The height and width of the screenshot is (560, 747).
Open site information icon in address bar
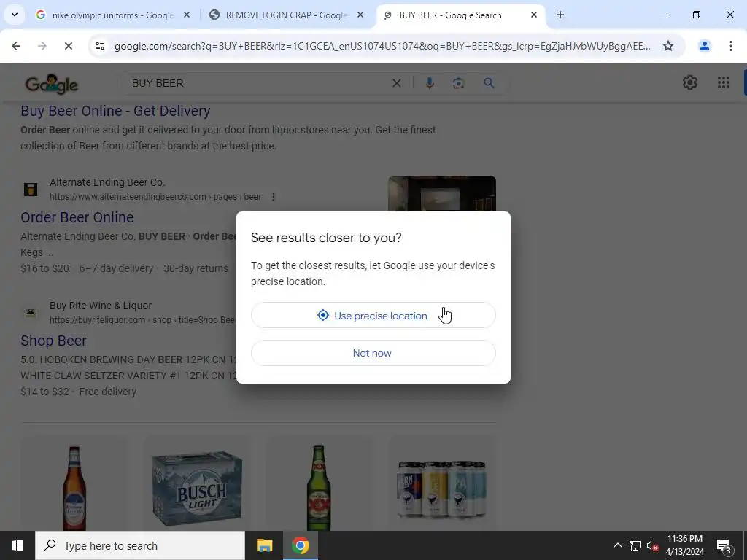[x=100, y=46]
